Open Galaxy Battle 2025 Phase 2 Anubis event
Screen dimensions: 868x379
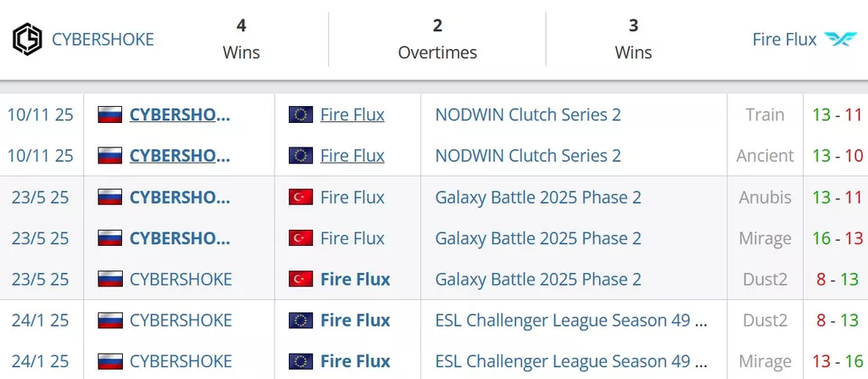[x=537, y=198]
